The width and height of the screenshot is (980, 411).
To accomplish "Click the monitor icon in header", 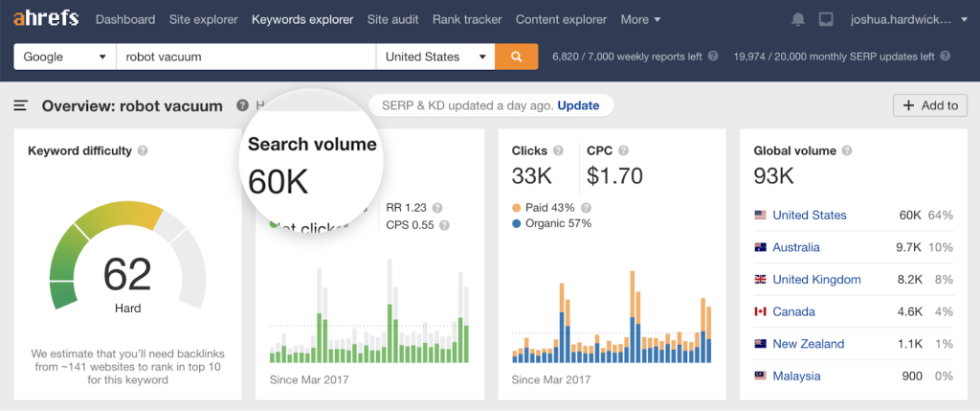I will click(827, 19).
